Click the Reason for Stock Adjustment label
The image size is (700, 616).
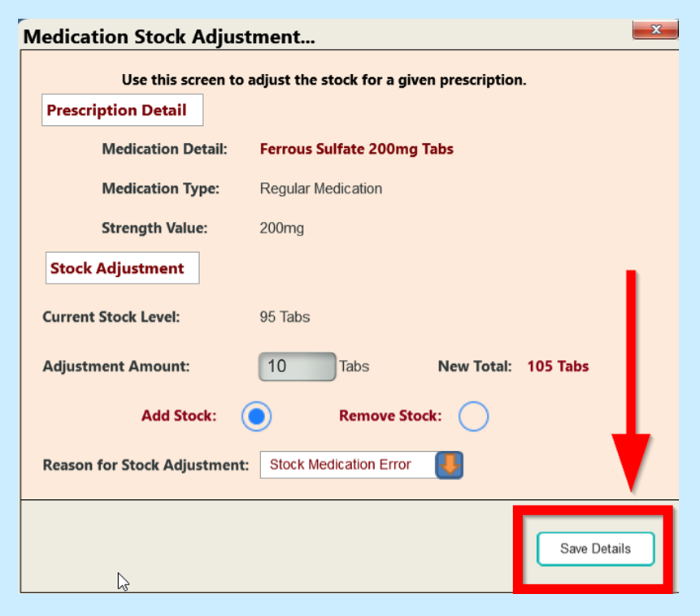tap(146, 466)
